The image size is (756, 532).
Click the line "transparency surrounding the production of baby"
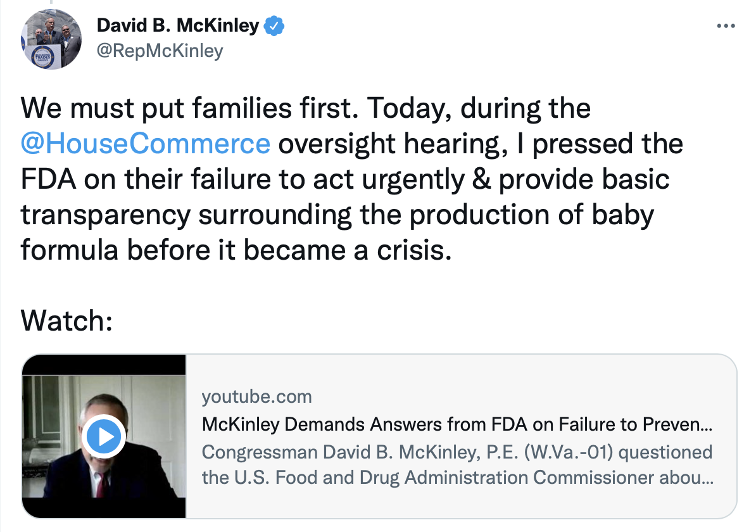(x=337, y=215)
